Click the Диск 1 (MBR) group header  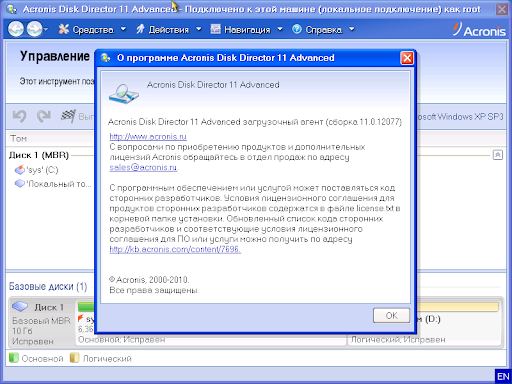pyautogui.click(x=39, y=155)
